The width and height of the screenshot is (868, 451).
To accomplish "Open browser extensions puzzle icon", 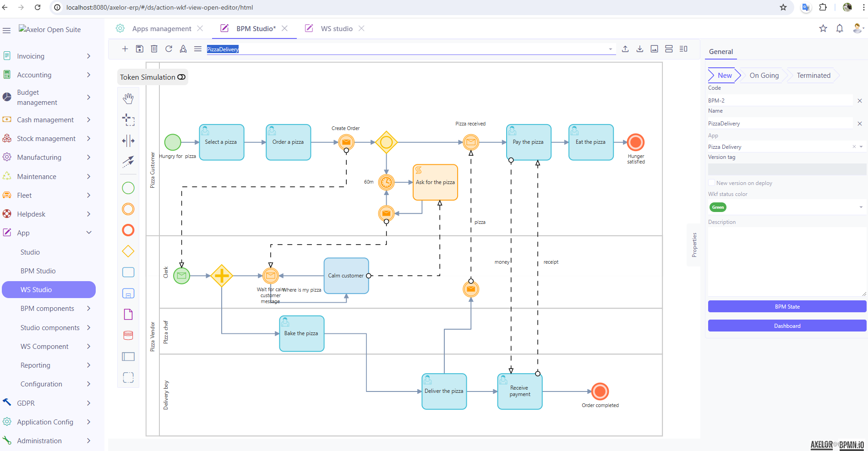I will coord(823,7).
